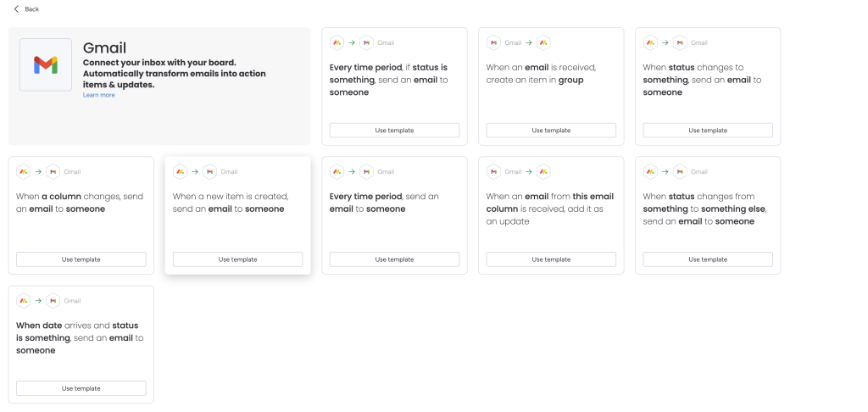
Task: Use template for every time period status email
Action: 394,131
